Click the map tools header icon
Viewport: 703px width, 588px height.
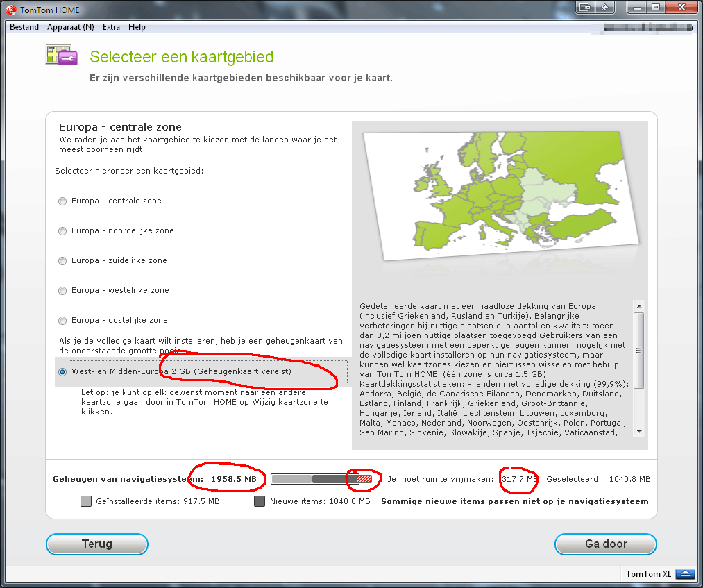click(62, 56)
